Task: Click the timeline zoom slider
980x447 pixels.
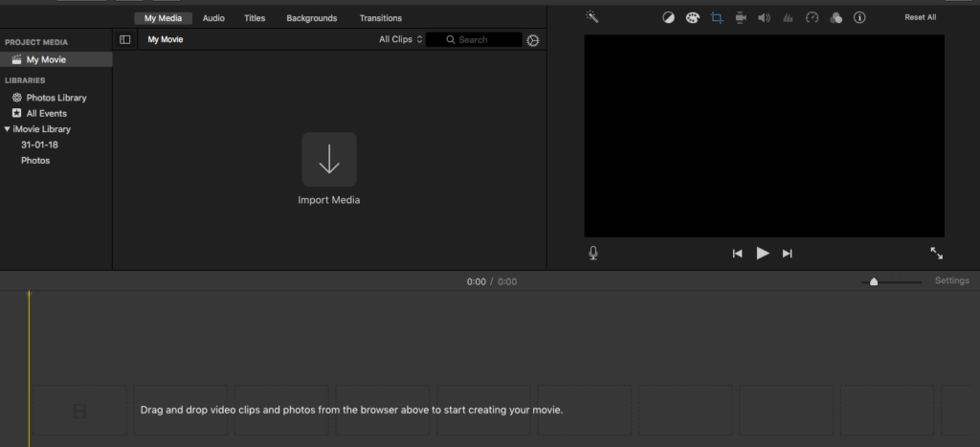Action: tap(874, 281)
